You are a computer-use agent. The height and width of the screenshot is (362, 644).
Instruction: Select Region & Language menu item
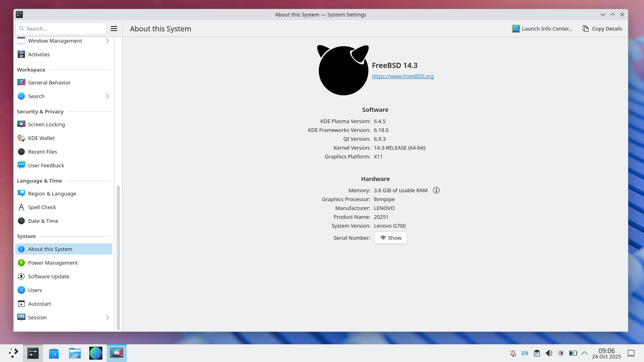point(52,193)
